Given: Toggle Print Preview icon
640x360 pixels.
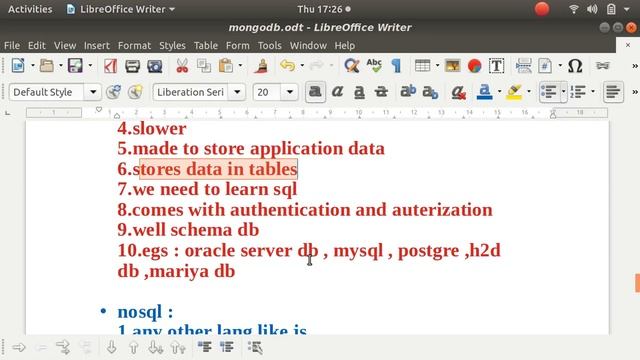Looking at the screenshot, I should [155, 66].
